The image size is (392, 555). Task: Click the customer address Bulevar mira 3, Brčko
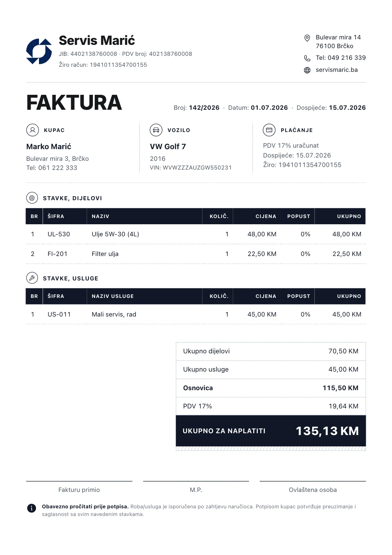click(58, 159)
